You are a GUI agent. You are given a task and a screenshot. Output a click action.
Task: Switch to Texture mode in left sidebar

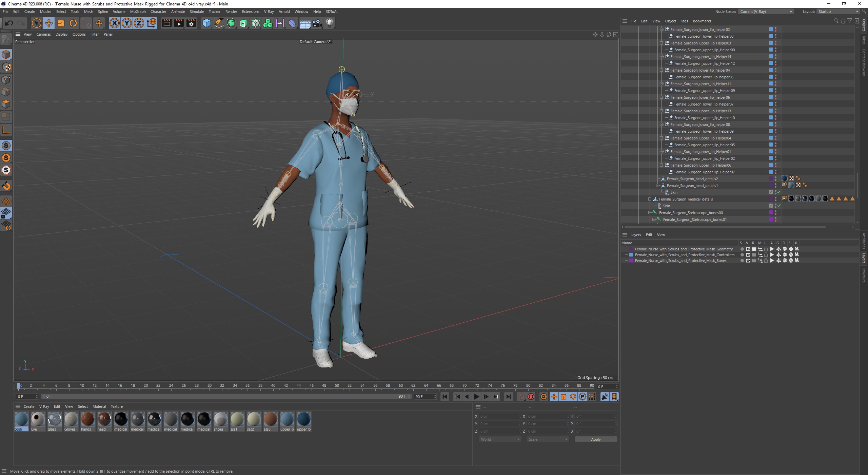click(x=6, y=67)
